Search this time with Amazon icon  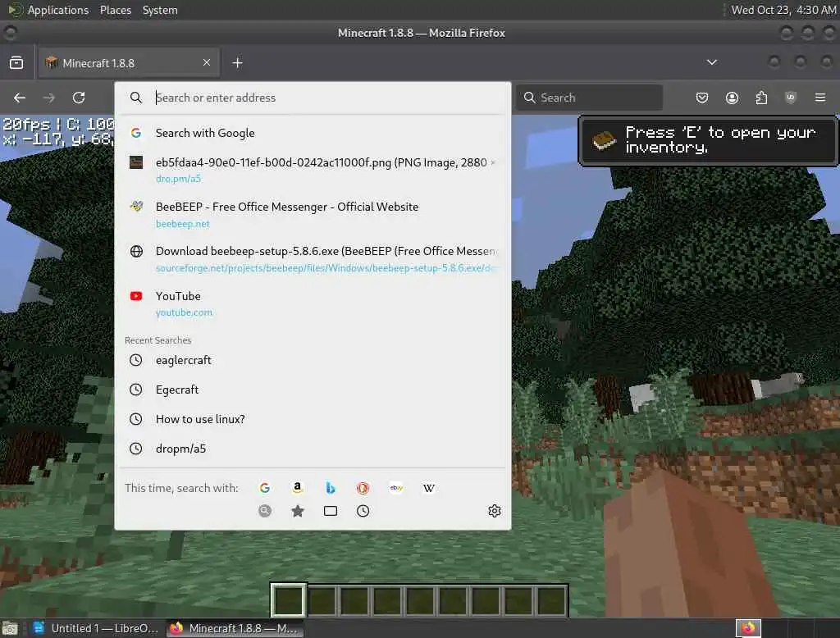pos(297,488)
